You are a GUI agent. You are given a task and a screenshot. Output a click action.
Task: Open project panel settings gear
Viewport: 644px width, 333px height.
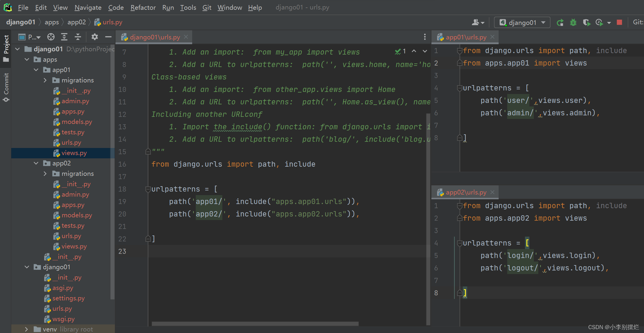[x=94, y=37]
